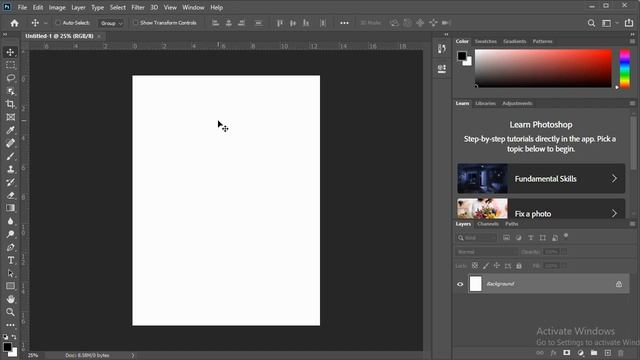Select the Rectangular Marquee tool
The height and width of the screenshot is (360, 640).
click(11, 65)
